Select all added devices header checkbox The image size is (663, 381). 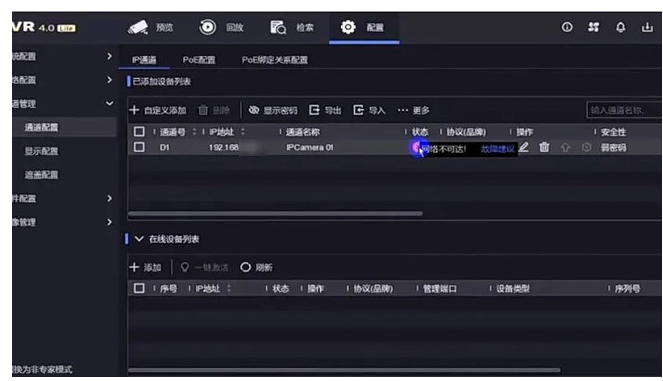click(x=139, y=132)
